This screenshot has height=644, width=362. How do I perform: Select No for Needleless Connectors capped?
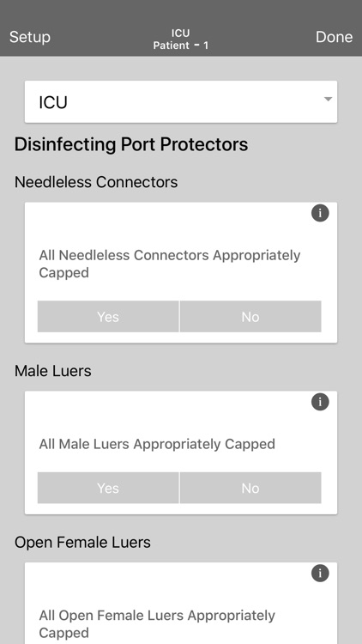coord(250,316)
